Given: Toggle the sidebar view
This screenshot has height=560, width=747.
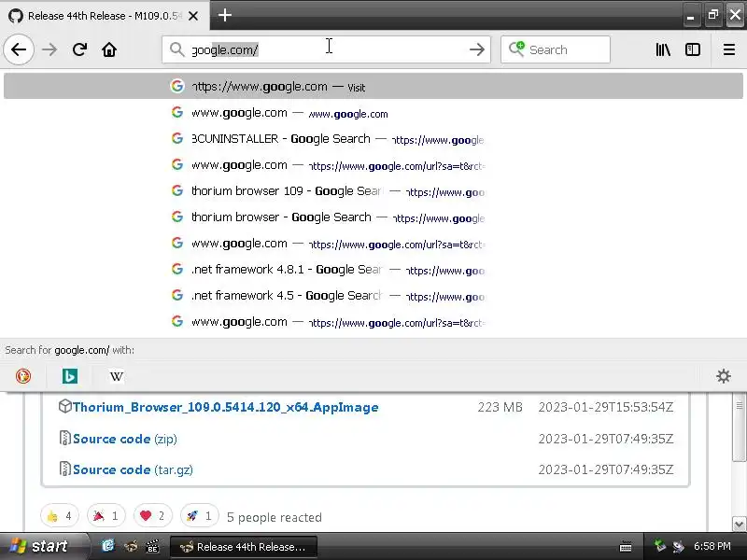Looking at the screenshot, I should [x=692, y=49].
